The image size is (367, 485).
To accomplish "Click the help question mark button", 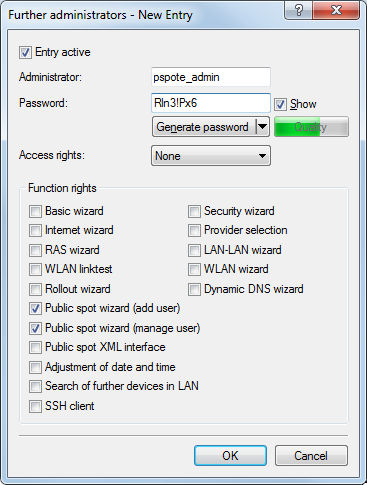I will [x=299, y=10].
